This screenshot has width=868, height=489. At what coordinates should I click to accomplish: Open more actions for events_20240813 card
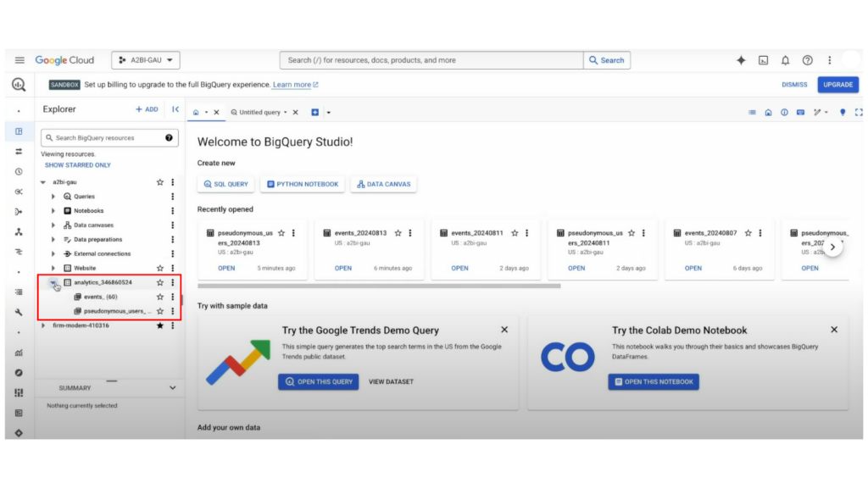pos(410,233)
